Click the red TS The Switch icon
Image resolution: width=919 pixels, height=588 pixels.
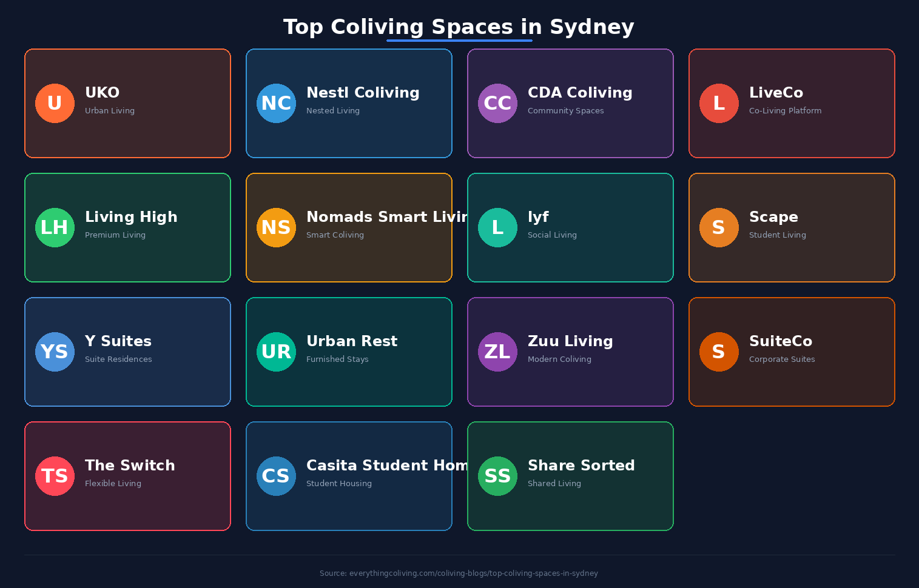click(55, 476)
